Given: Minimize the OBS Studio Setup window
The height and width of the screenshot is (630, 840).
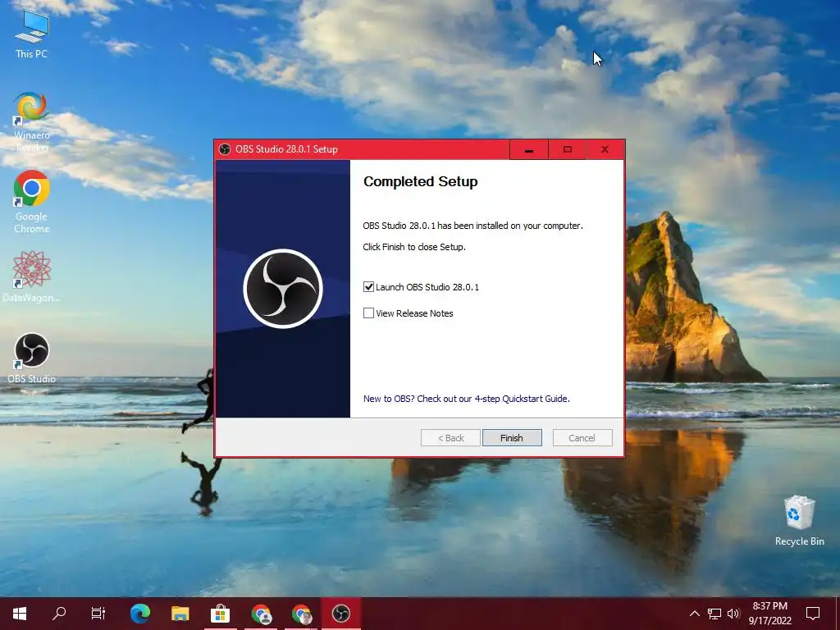Looking at the screenshot, I should coord(529,150).
